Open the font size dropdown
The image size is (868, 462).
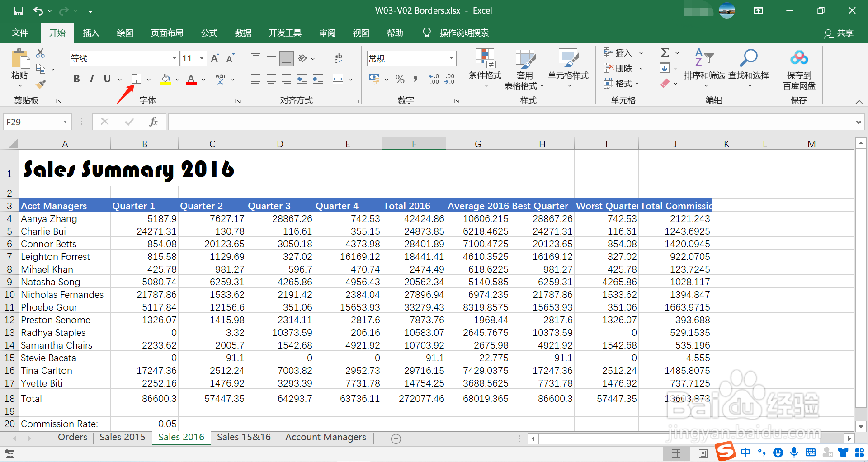click(202, 58)
